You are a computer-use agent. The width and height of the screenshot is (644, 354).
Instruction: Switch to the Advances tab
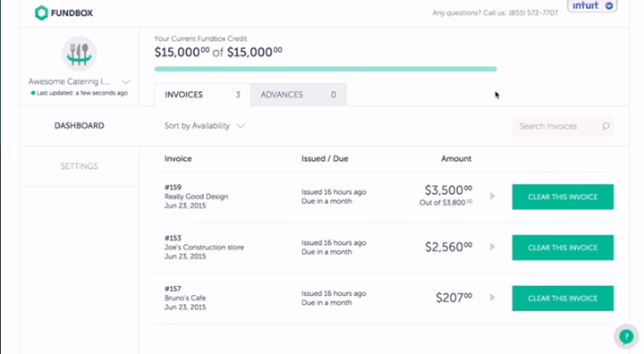tap(299, 95)
